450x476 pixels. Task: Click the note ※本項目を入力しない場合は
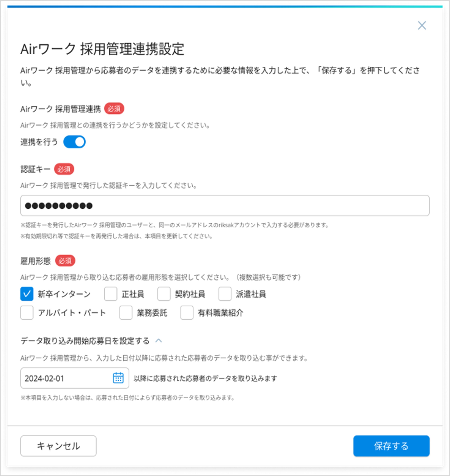pos(128,398)
